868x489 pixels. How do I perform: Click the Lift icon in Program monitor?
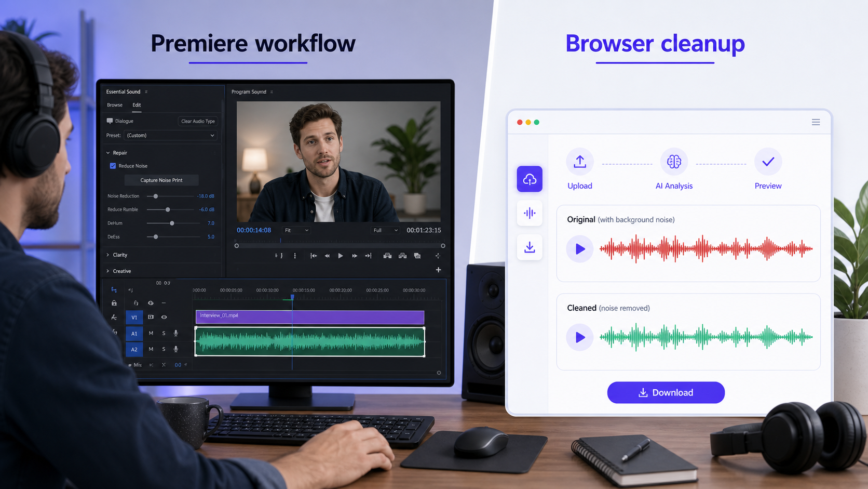(x=387, y=256)
